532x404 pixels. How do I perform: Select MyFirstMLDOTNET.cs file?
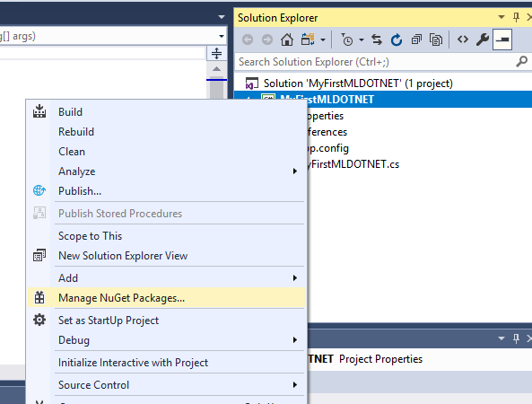(x=353, y=164)
